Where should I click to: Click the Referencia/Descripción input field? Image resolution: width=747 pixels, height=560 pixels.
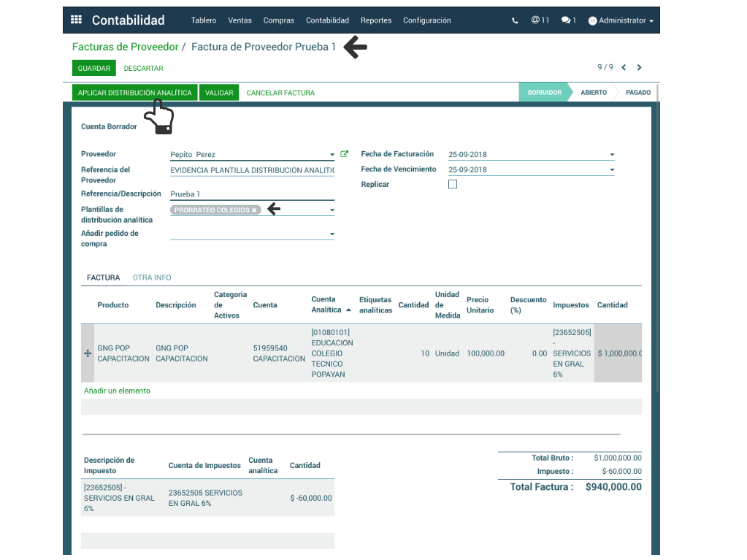point(251,194)
